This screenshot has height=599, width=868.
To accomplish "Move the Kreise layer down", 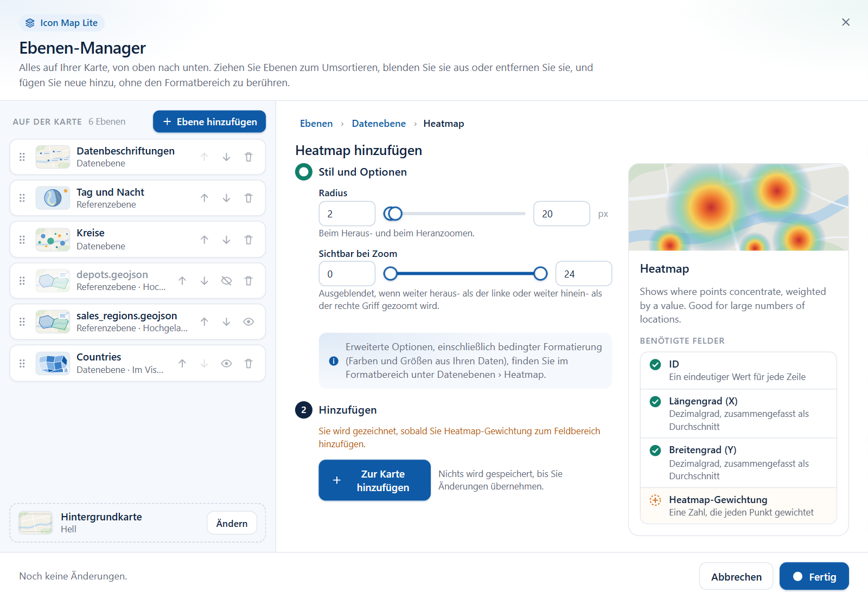I will 226,240.
